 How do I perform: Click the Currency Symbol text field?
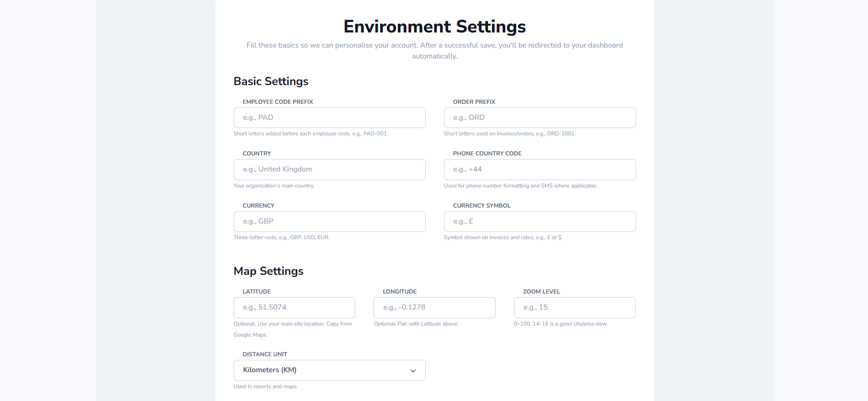540,221
